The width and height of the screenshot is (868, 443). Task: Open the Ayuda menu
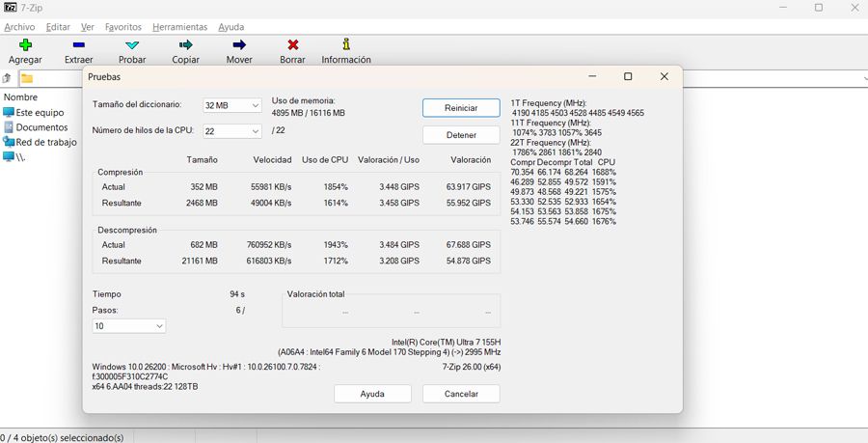[x=231, y=27]
